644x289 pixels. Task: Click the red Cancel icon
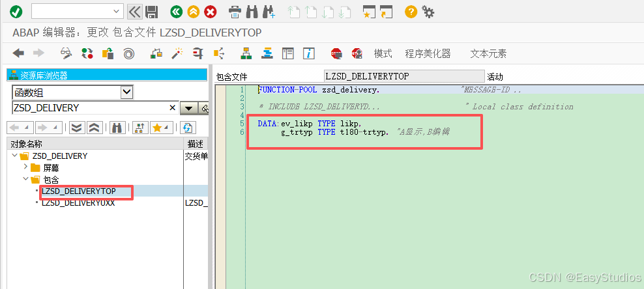click(211, 12)
